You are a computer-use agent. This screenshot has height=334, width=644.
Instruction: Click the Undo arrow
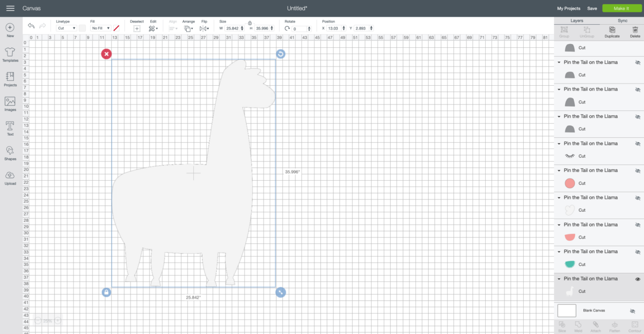tap(31, 25)
